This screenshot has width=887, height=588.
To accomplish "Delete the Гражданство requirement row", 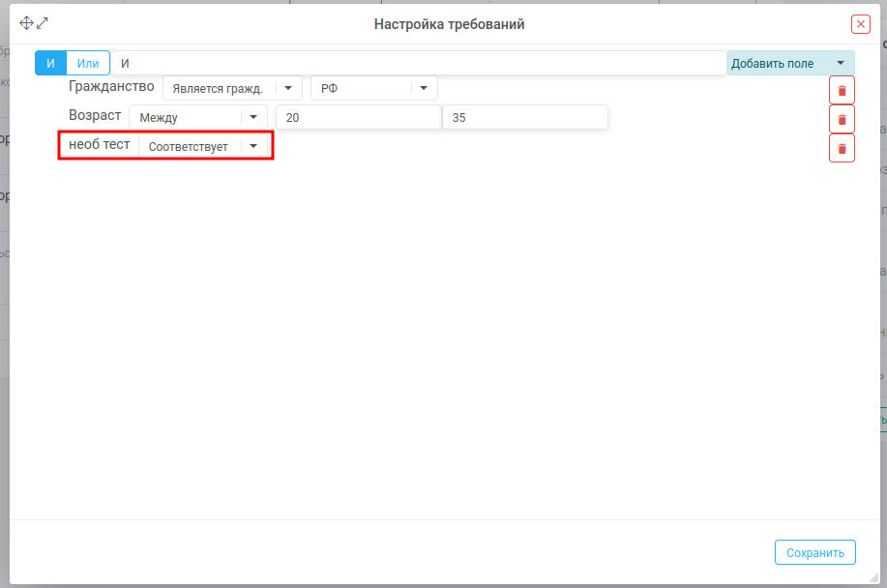I will pos(842,90).
